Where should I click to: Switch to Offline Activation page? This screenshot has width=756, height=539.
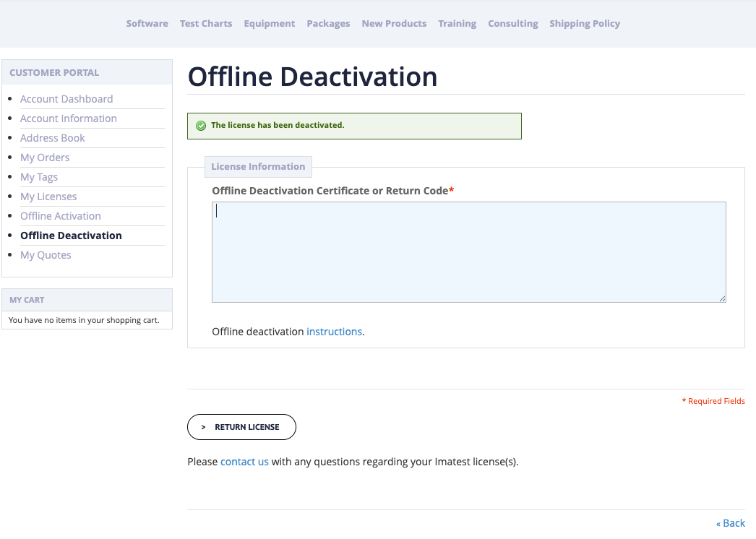click(61, 215)
